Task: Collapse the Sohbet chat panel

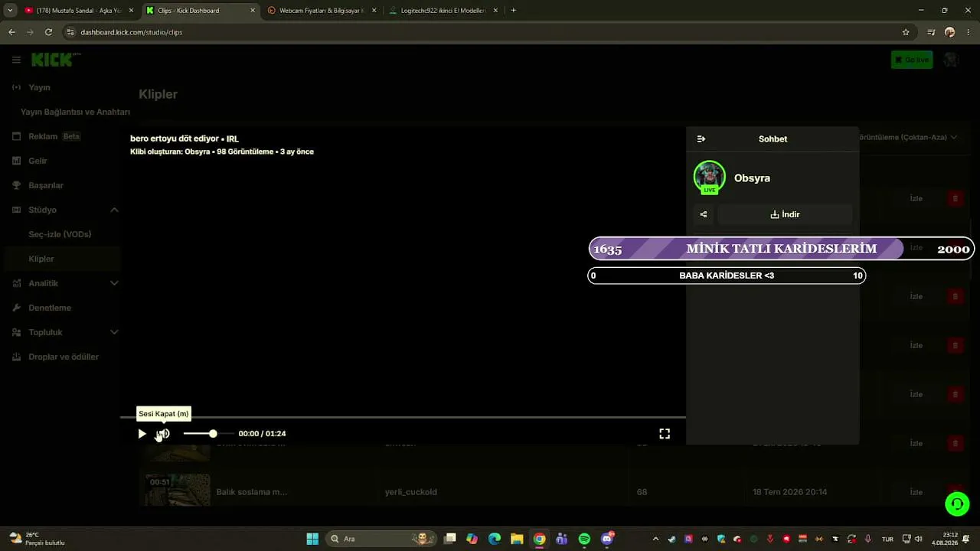Action: 701,139
